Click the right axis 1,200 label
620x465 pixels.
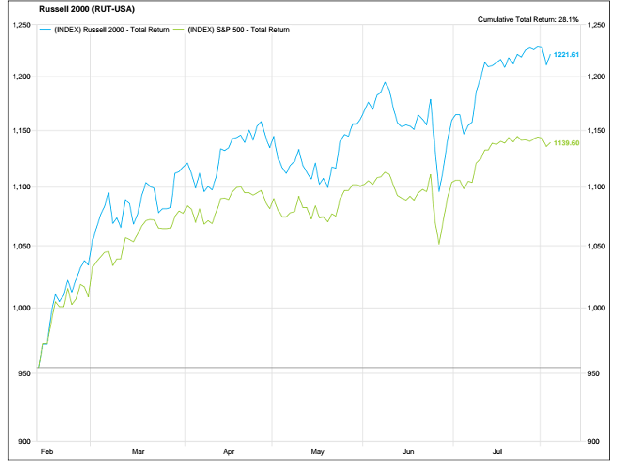[596, 77]
